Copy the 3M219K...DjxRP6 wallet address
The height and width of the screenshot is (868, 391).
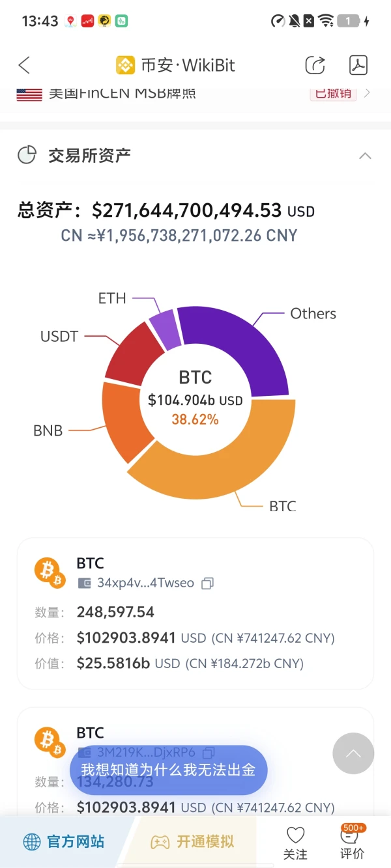(209, 753)
